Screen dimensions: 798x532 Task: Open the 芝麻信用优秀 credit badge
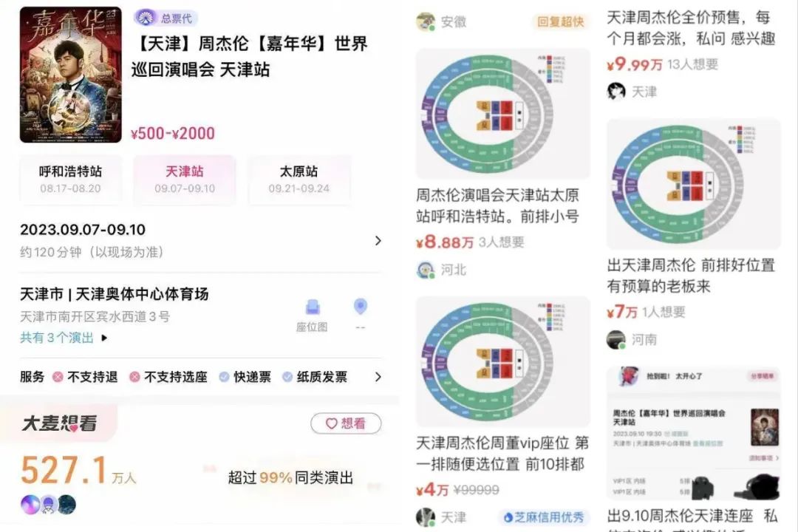tap(543, 517)
